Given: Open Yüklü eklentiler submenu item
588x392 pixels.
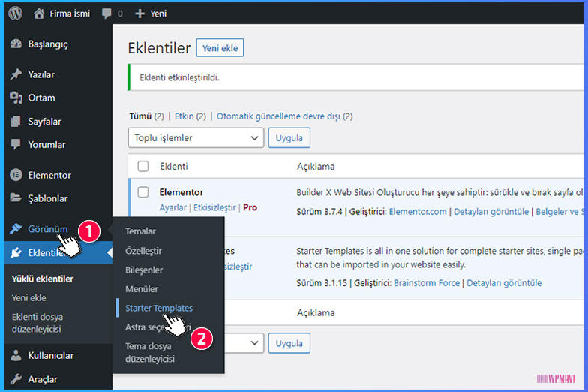Looking at the screenshot, I should tap(42, 279).
